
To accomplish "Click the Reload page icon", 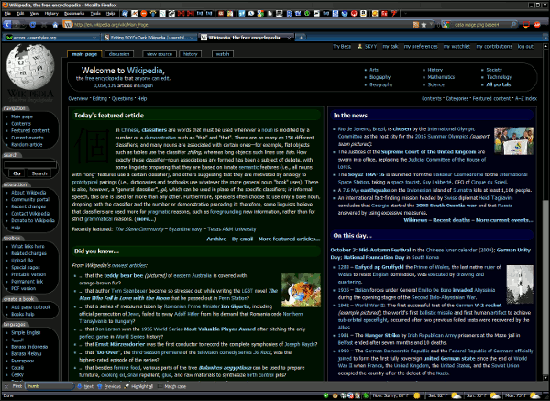I will click(x=33, y=25).
